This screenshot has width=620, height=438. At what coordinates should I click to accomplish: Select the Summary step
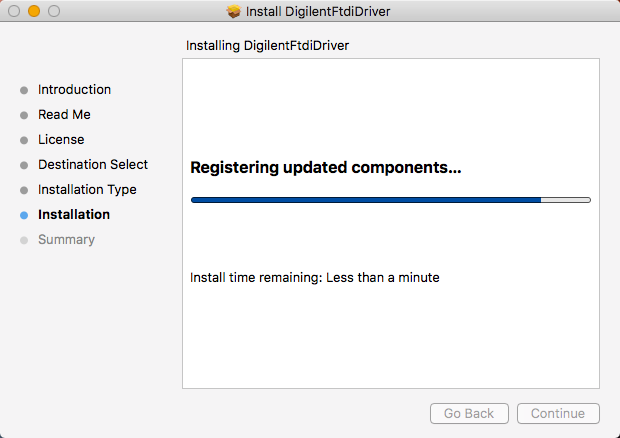click(66, 240)
